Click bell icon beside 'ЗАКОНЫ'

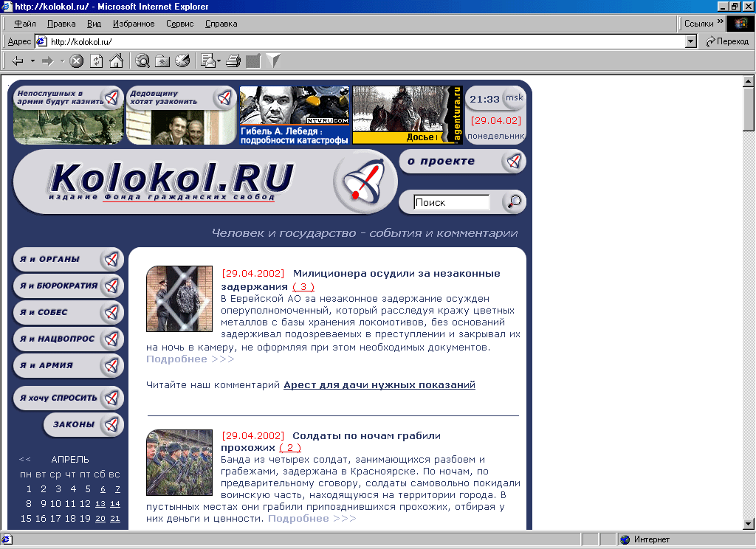pyautogui.click(x=111, y=424)
